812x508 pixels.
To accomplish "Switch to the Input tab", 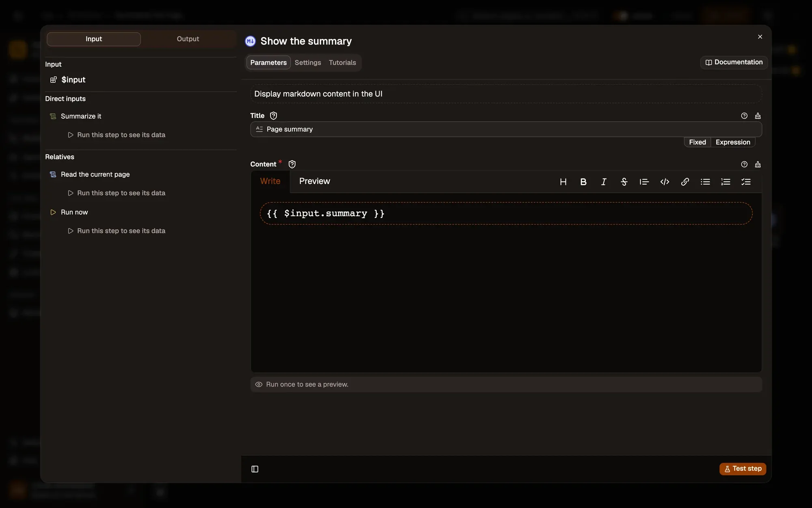I will pos(94,39).
